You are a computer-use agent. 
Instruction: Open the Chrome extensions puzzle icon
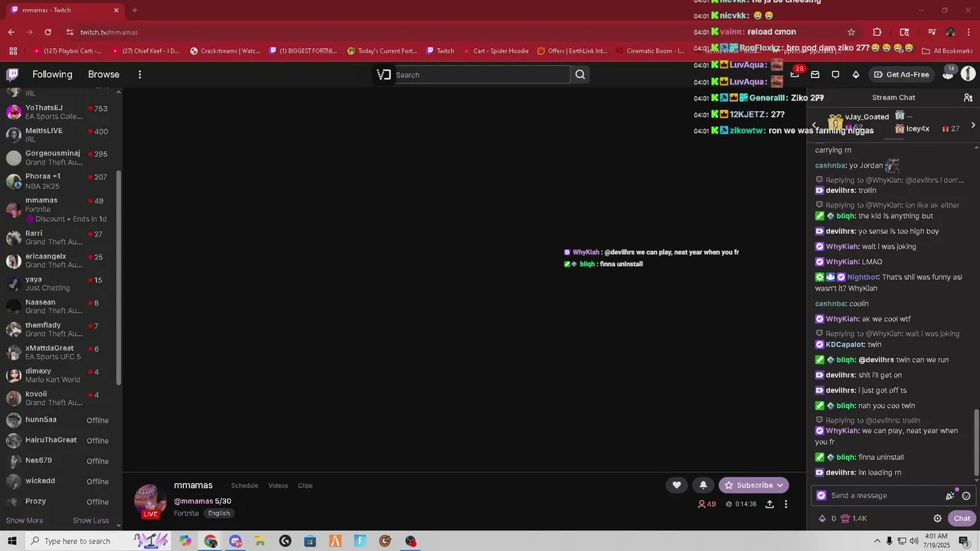click(877, 32)
